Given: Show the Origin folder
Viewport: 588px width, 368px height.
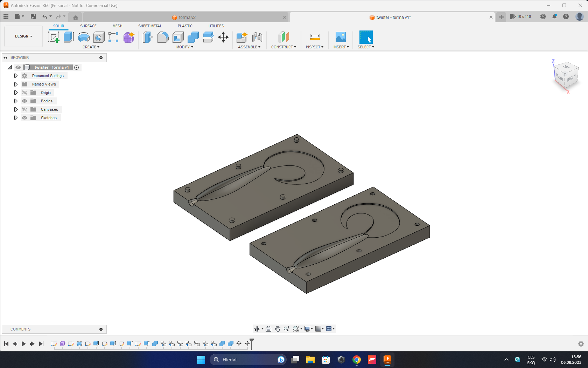Looking at the screenshot, I should (x=24, y=93).
